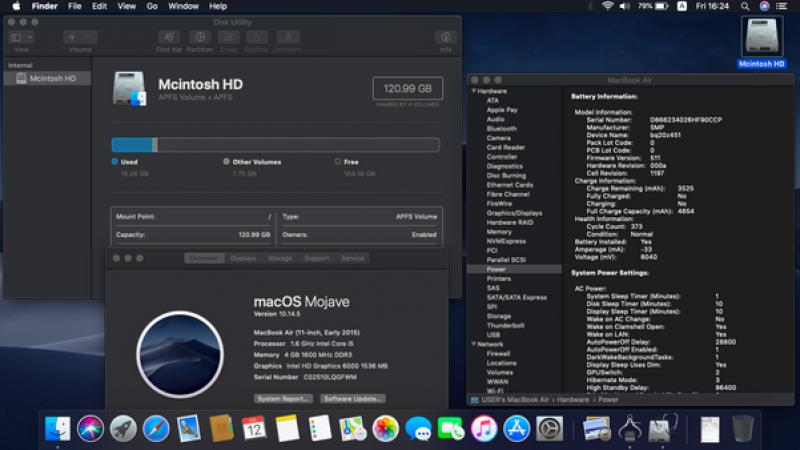Open Contacts book icon in Dock
Viewport: 800px width, 450px height.
coord(221,428)
